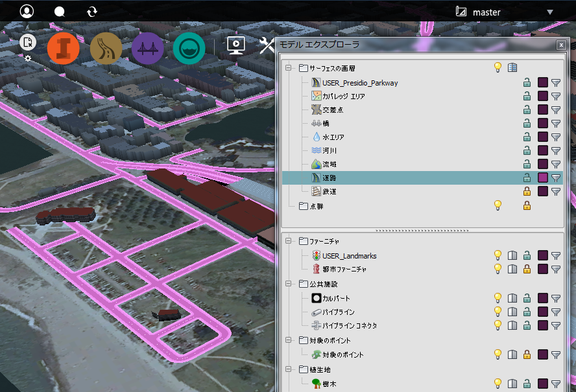Open the roads tools icon
Viewport: 576px width, 392px height.
[x=106, y=48]
